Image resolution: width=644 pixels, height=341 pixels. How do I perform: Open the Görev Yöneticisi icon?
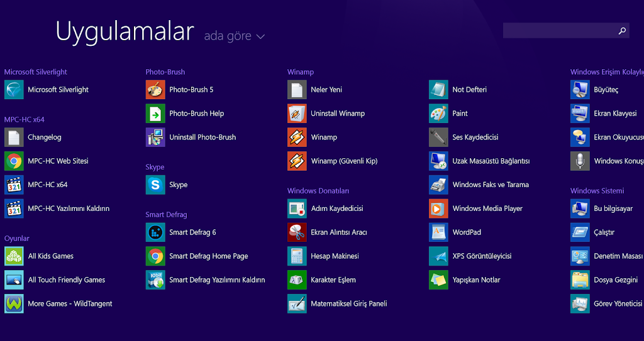pyautogui.click(x=580, y=304)
